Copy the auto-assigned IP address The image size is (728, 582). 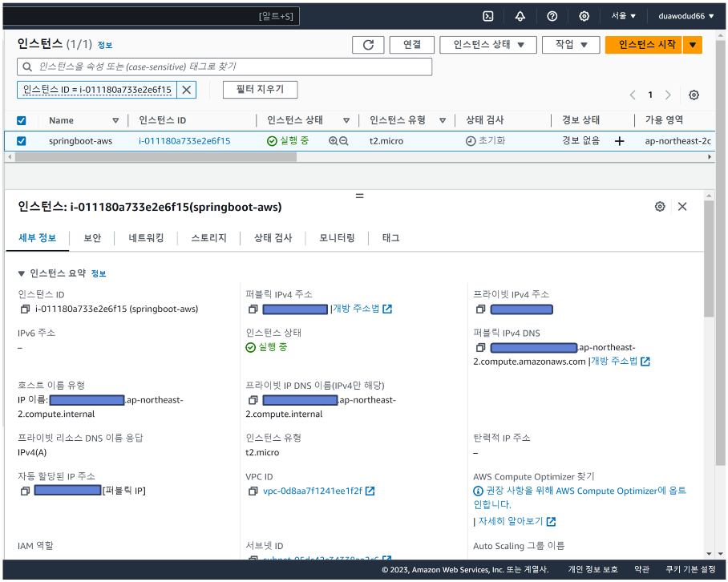click(x=25, y=491)
